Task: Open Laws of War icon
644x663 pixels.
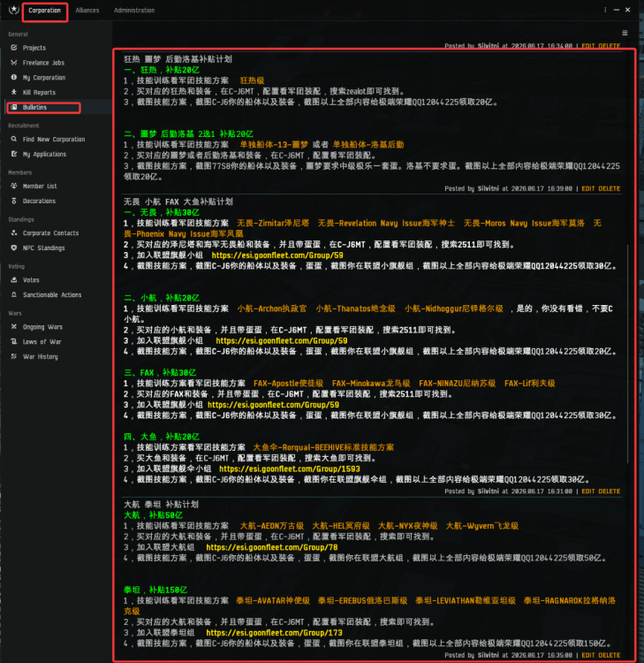Action: (x=14, y=341)
